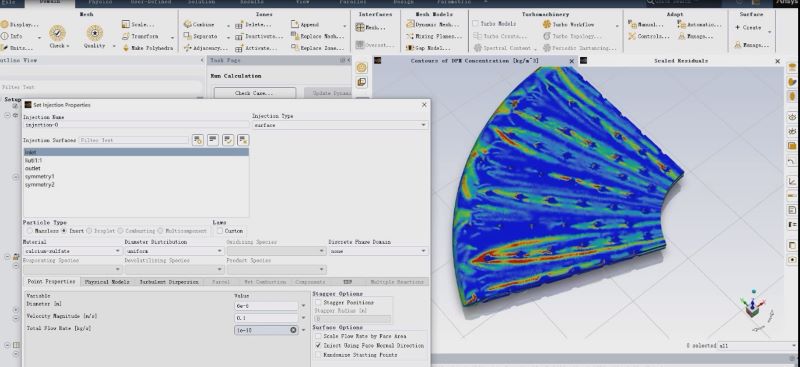This screenshot has width=800, height=367.
Task: Select the Inert particle type
Action: click(x=64, y=231)
